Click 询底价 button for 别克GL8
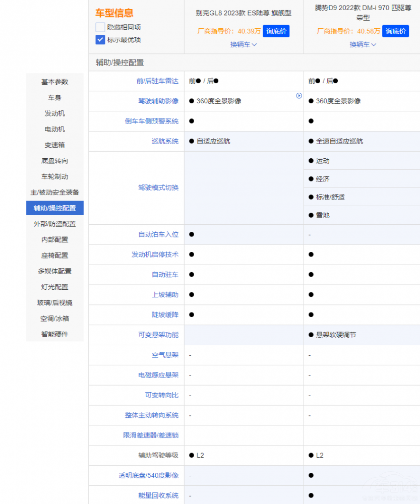420x504 pixels. [276, 31]
